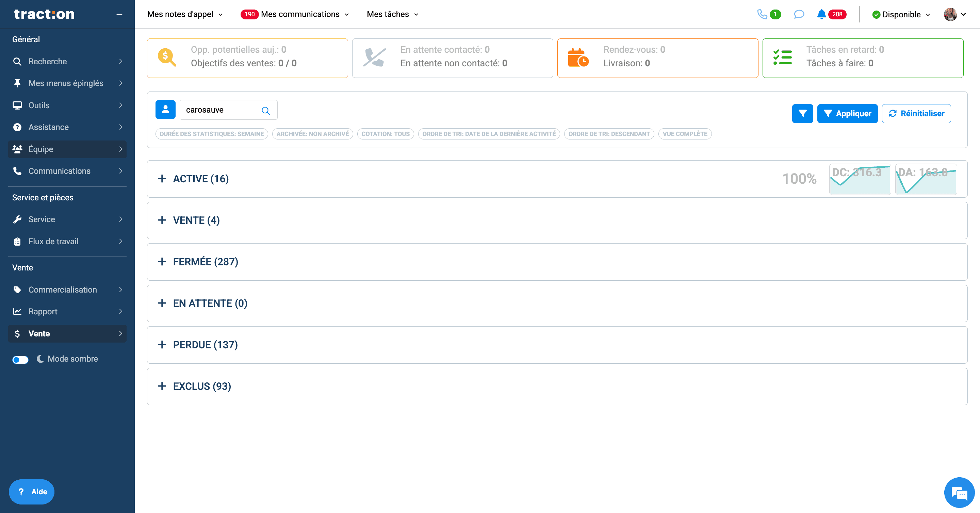Open the live chat bubble at bottom right

pyautogui.click(x=959, y=493)
